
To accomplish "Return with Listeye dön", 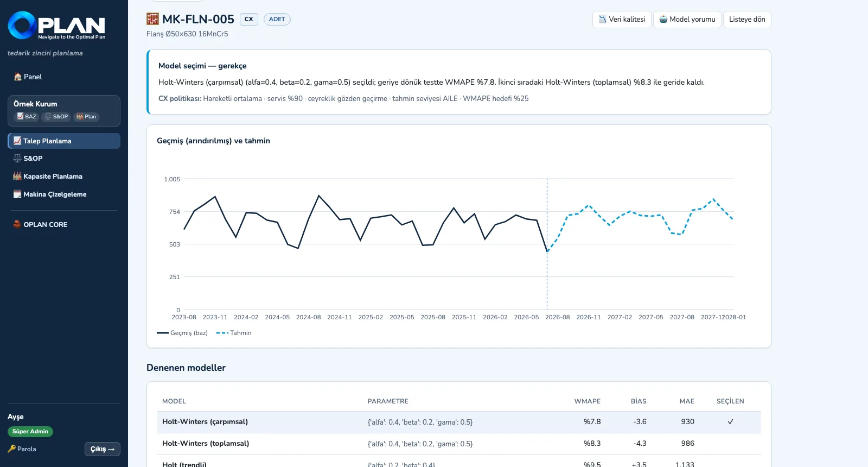I will (747, 20).
